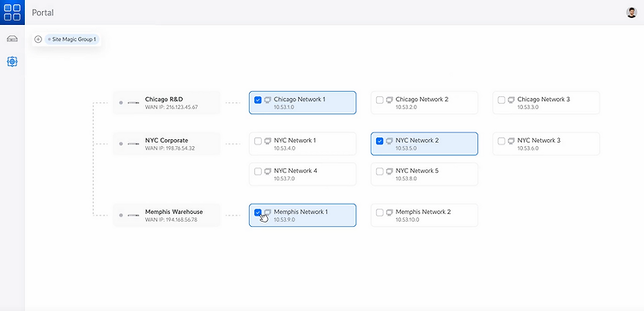Screen dimensions: 644x311
Task: Click the NYC Network 1 card
Action: [303, 143]
